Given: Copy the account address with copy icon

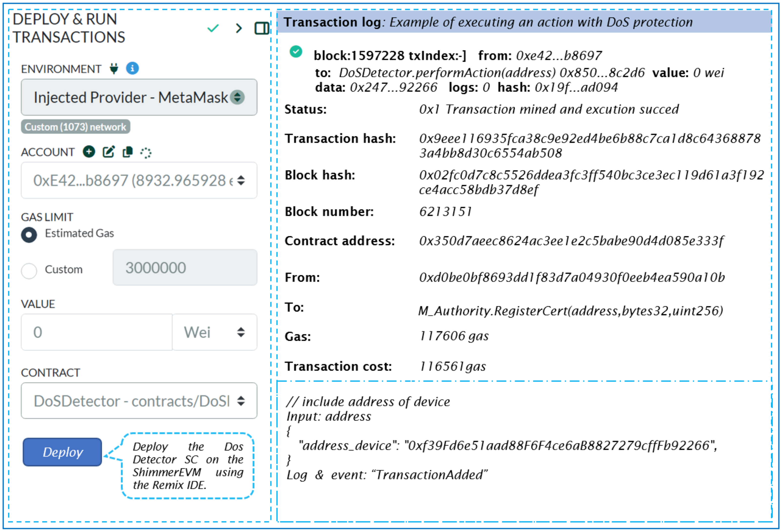Looking at the screenshot, I should tap(128, 152).
